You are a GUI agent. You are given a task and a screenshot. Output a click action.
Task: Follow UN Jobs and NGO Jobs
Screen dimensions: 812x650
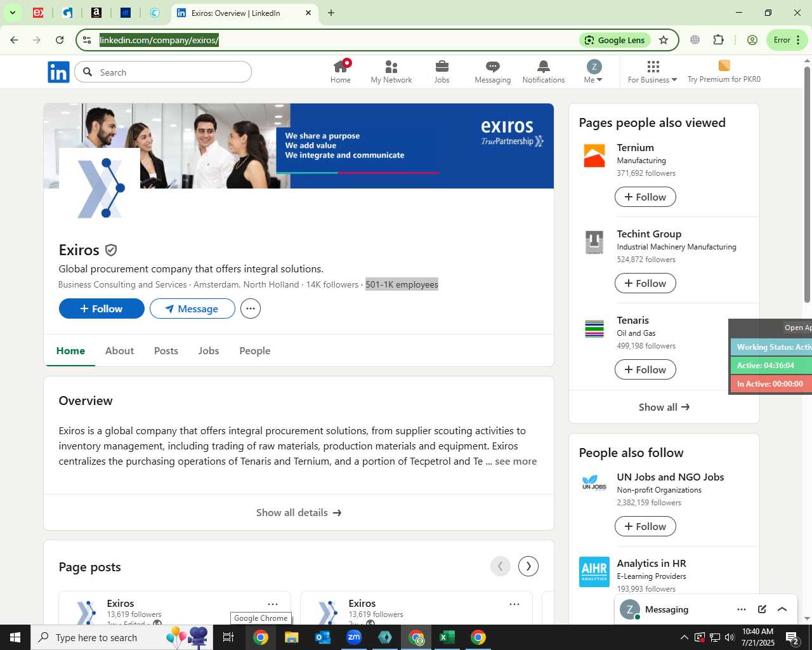tap(645, 526)
